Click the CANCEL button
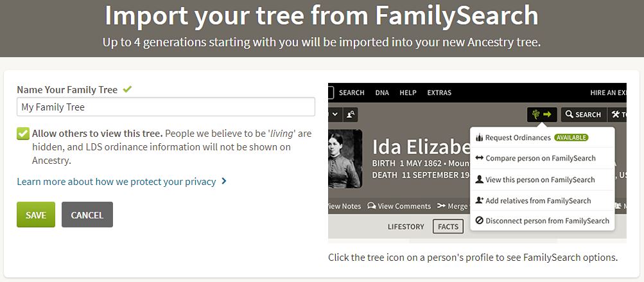The image size is (644, 282). 87,215
